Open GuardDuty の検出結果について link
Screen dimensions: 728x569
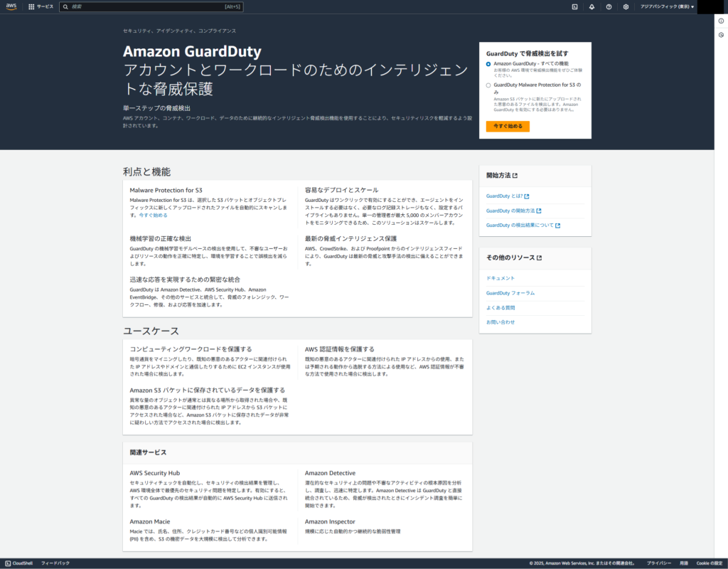(520, 225)
